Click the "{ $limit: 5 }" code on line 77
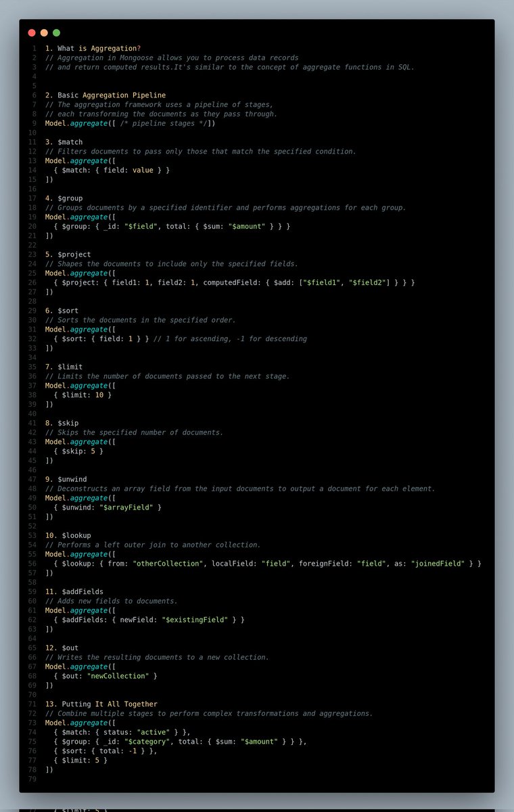The width and height of the screenshot is (514, 812). click(x=80, y=760)
